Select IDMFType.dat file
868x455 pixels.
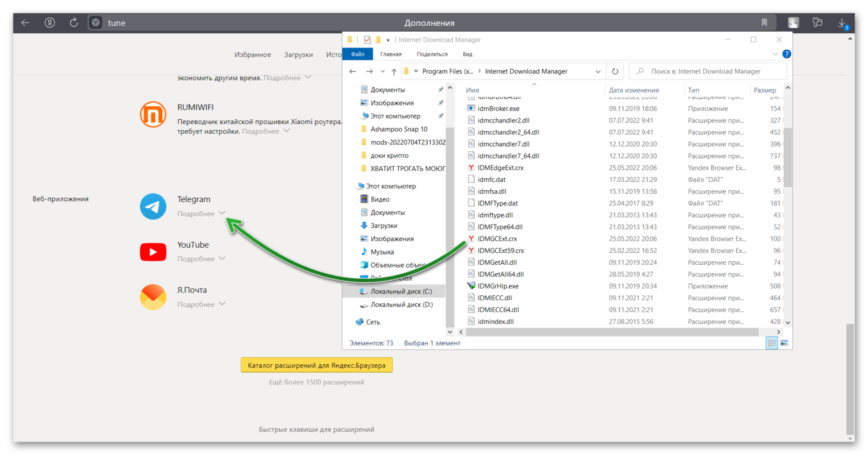[497, 203]
